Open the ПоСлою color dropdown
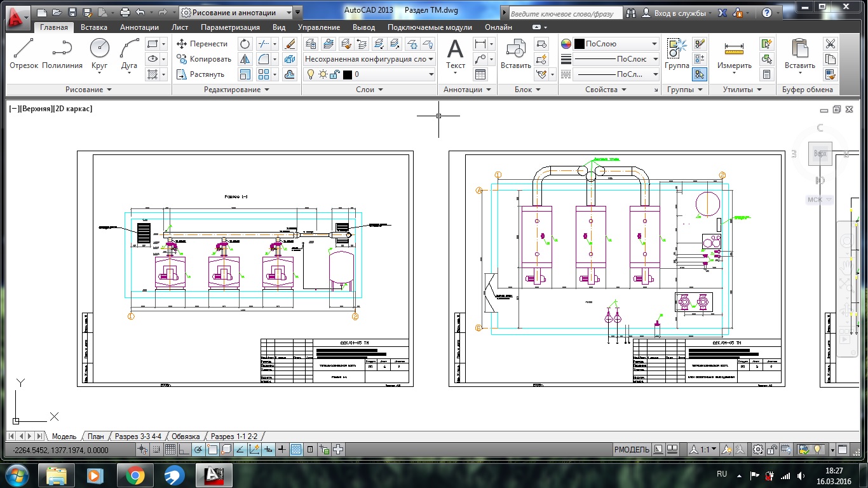This screenshot has height=488, width=868. point(616,44)
